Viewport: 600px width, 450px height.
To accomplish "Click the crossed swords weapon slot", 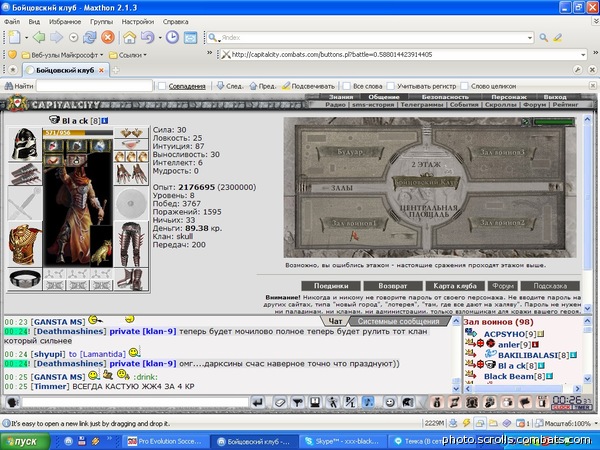I will pyautogui.click(x=25, y=204).
